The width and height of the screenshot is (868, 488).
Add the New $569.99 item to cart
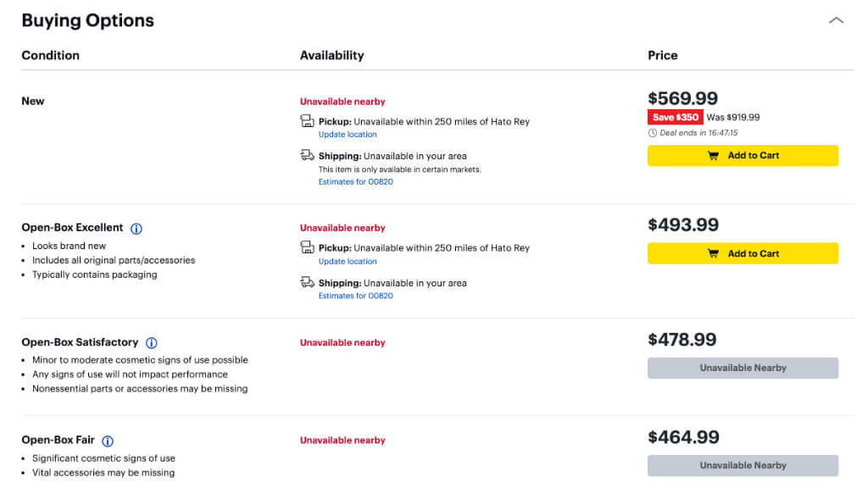click(743, 156)
